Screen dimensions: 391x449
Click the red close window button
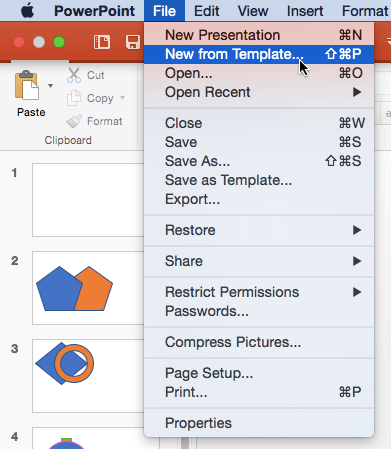pyautogui.click(x=19, y=42)
